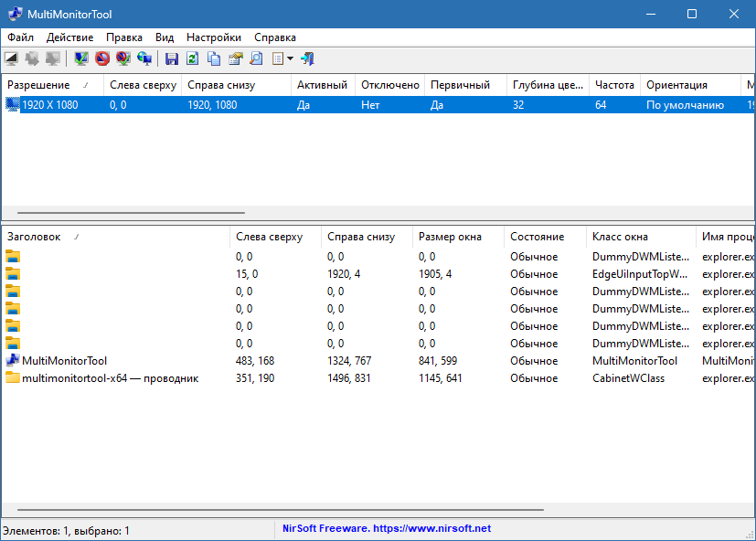Click monitor icon in 1920 X 1080 row
This screenshot has width=756, height=541.
tap(13, 104)
